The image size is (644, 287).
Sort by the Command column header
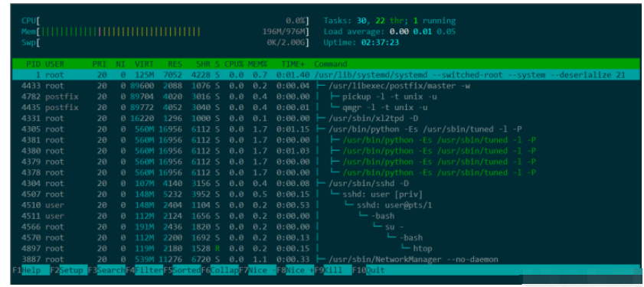tap(331, 64)
